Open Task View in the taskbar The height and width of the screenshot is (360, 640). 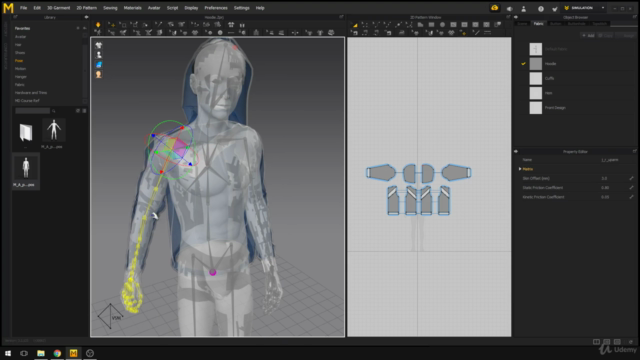(x=24, y=353)
